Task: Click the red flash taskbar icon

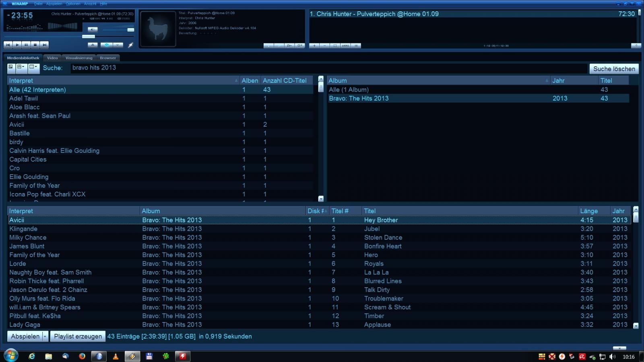Action: [183, 356]
